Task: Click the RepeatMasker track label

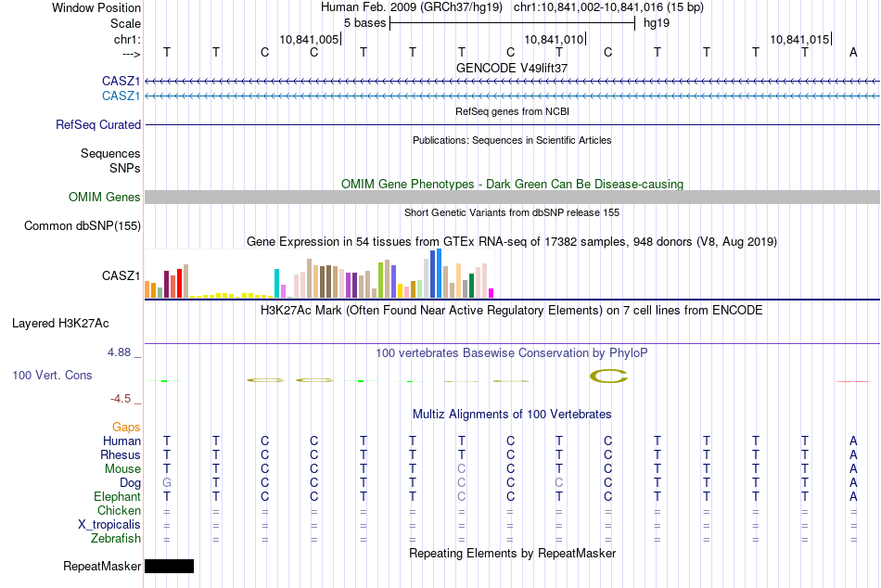Action: tap(102, 566)
